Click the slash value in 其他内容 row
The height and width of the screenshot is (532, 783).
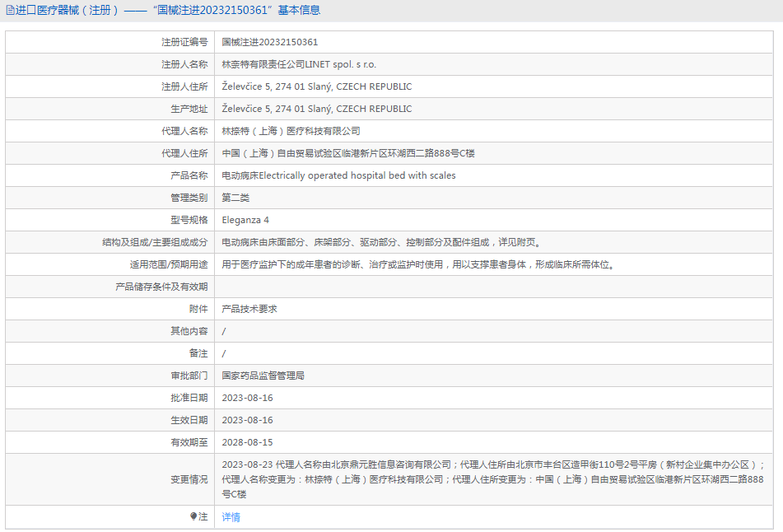[x=224, y=331]
